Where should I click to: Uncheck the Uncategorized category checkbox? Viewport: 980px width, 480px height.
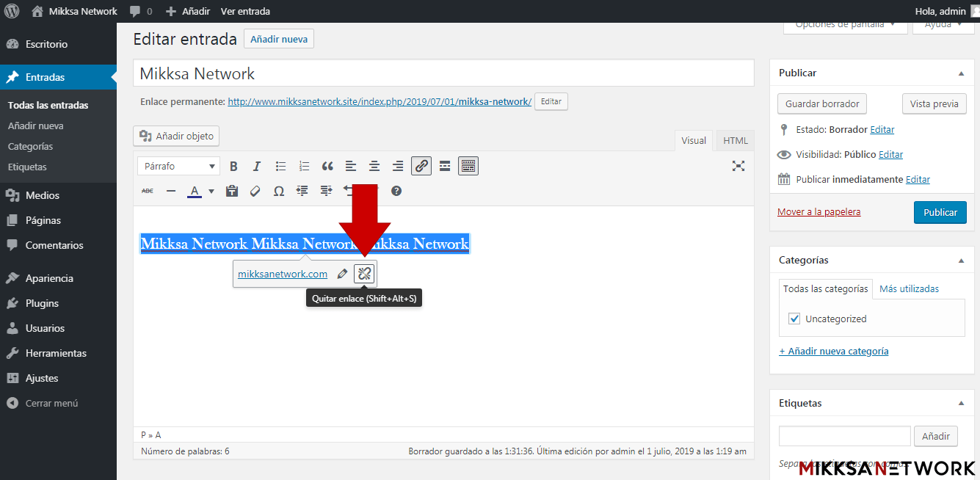pos(794,319)
